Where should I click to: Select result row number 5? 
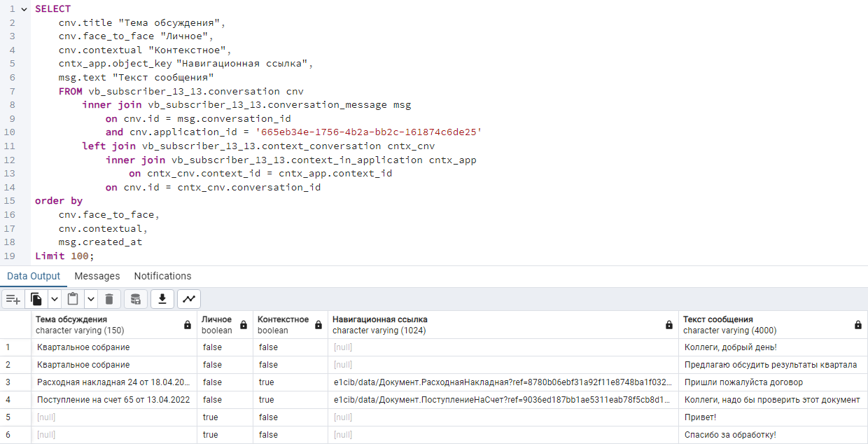(15, 417)
